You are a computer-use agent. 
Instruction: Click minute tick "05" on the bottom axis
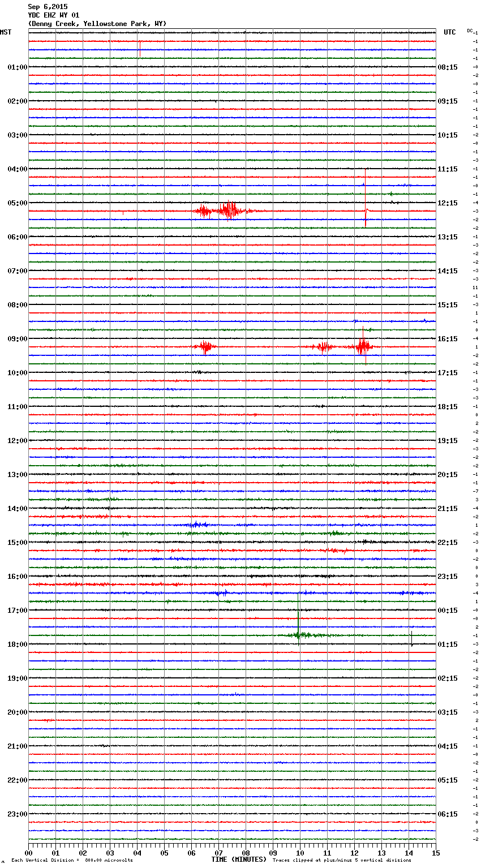[164, 853]
